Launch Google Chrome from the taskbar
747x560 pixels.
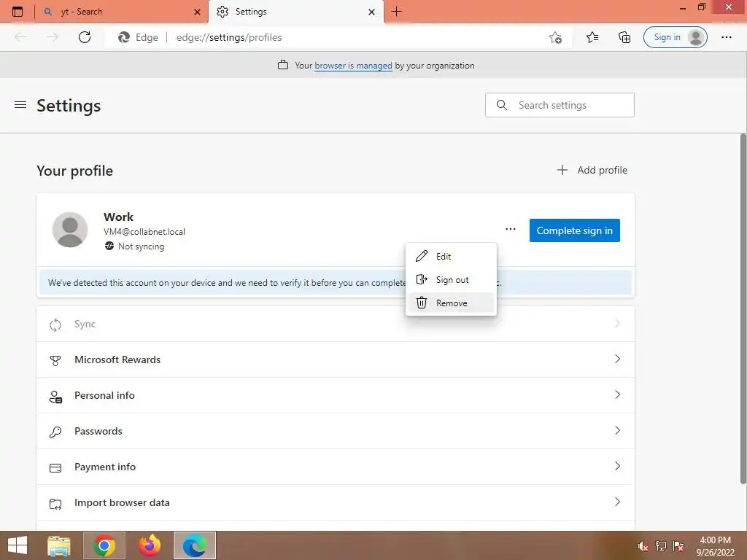point(104,545)
